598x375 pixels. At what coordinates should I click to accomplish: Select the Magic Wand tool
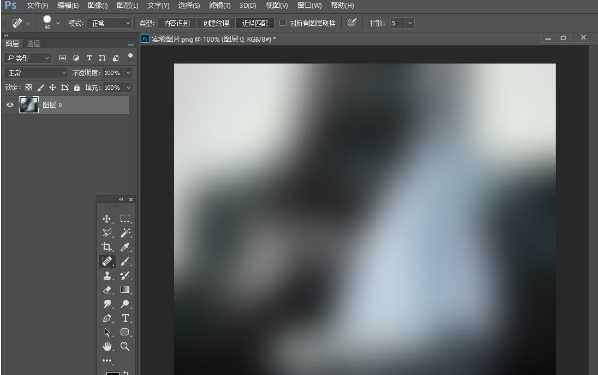pos(125,233)
